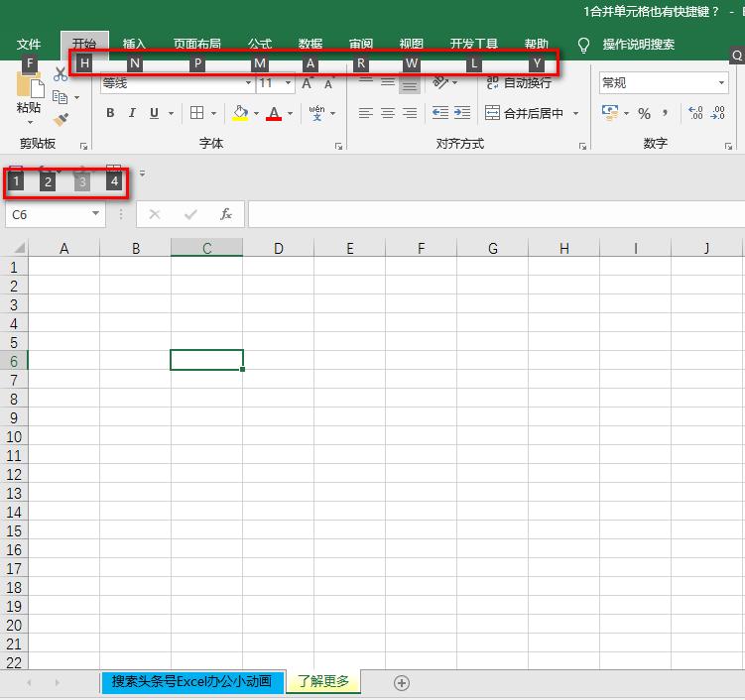Toggle Bold formatting
The image size is (745, 700).
(110, 113)
